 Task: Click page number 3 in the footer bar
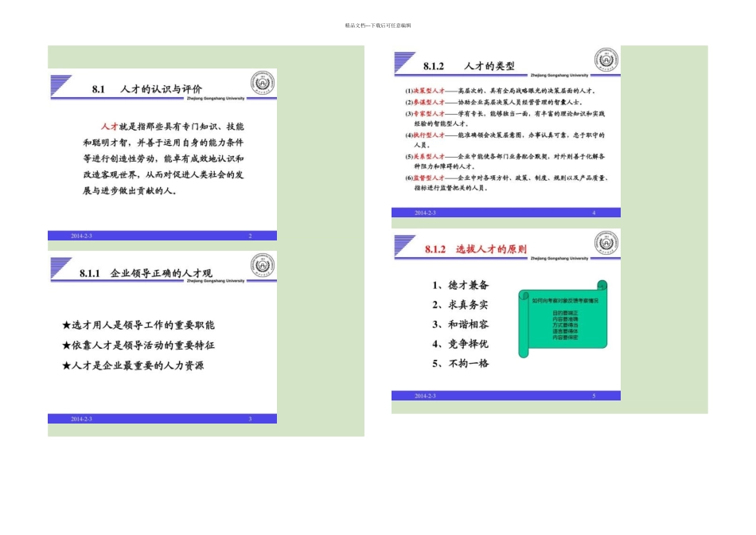coord(250,420)
